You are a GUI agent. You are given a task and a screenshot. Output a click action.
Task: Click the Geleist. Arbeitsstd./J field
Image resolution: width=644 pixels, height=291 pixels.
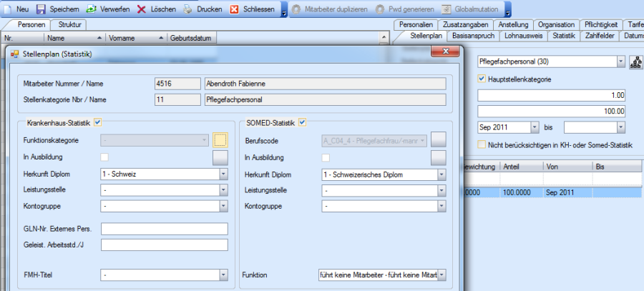[x=165, y=245]
